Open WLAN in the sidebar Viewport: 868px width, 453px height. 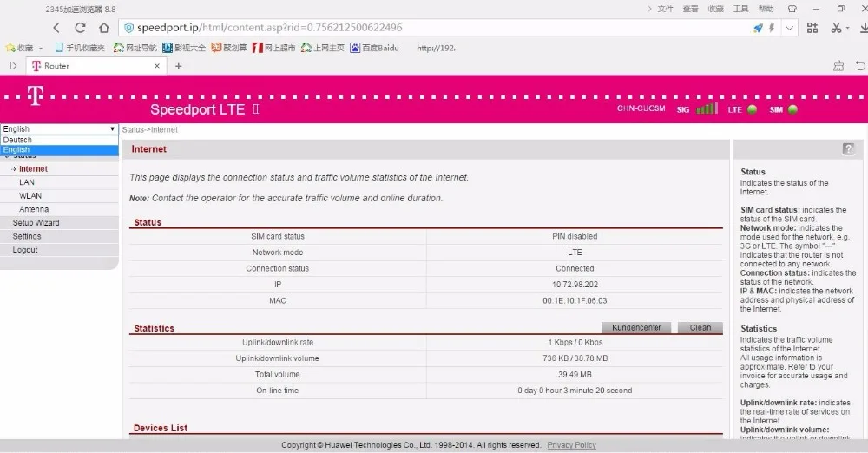point(30,195)
